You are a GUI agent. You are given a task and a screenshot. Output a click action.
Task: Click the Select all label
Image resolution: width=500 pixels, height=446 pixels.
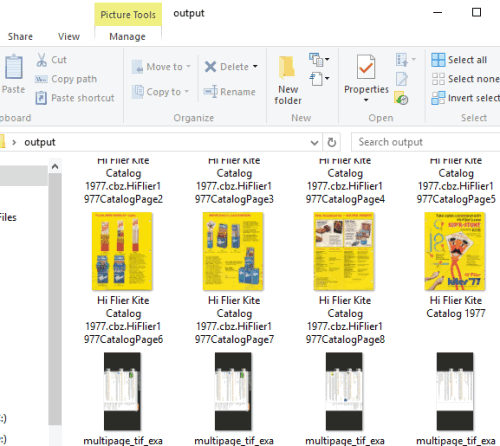coord(467,60)
